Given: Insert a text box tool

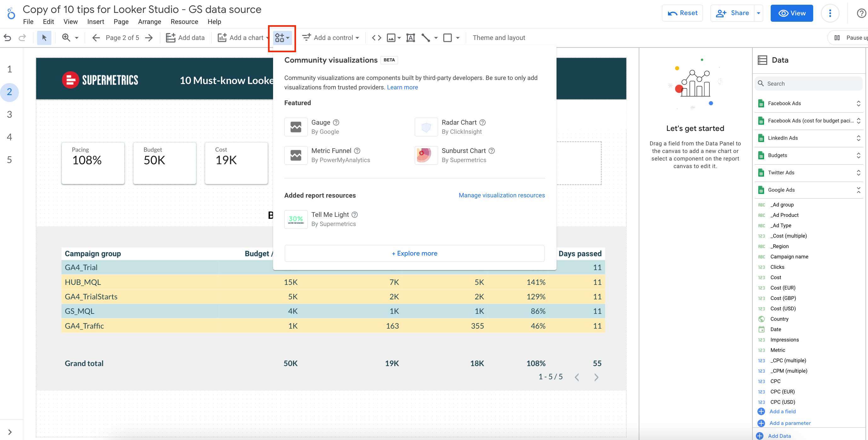Looking at the screenshot, I should (x=410, y=38).
